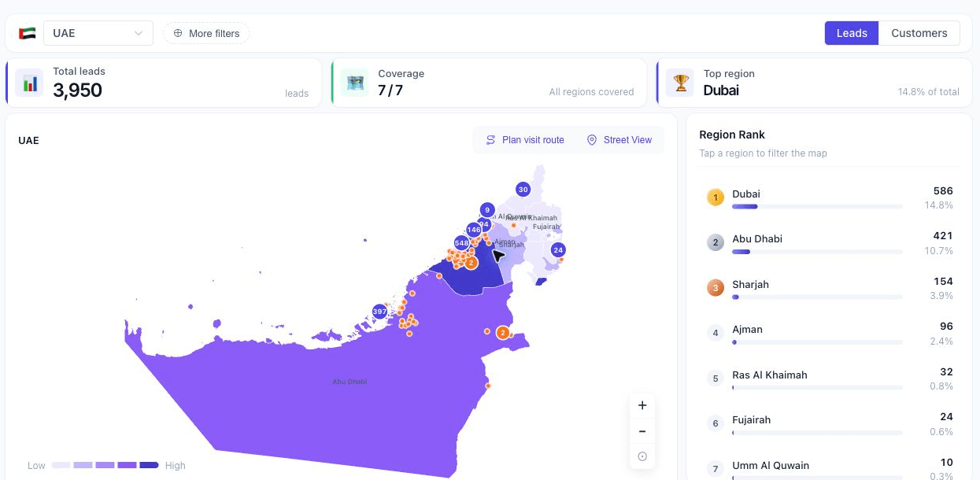980x480 pixels.
Task: Click 'Tap a region to filter the map'
Action: click(764, 153)
